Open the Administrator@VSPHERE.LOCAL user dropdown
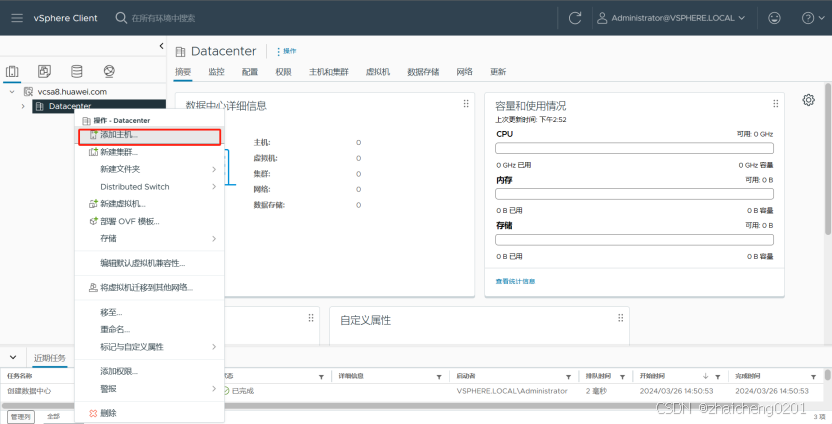 (x=671, y=18)
